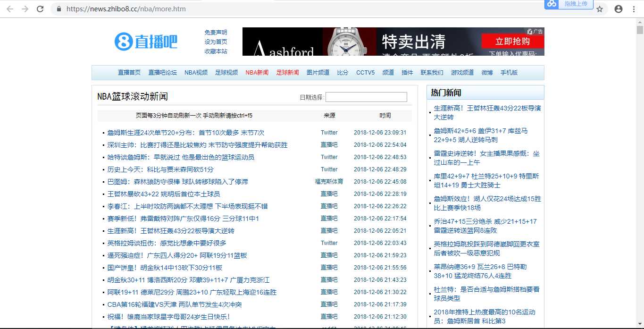
Task: Open the 免责声明 link
Action: pyautogui.click(x=216, y=33)
